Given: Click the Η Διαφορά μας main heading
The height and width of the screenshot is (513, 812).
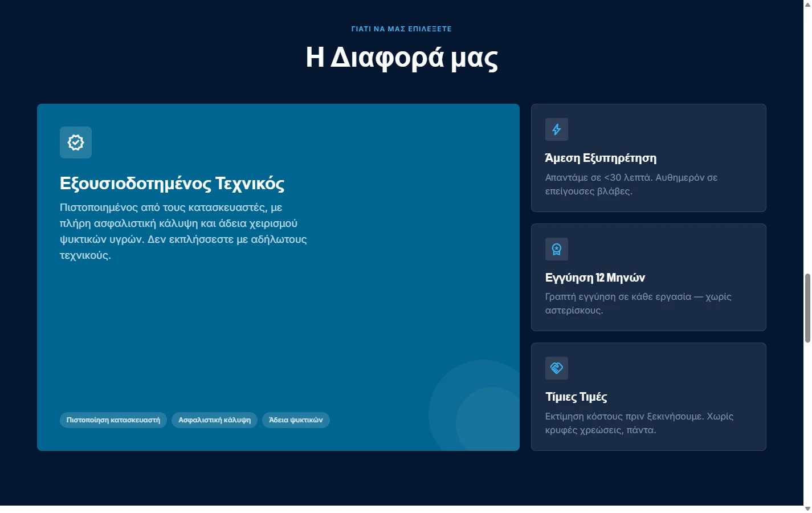Looking at the screenshot, I should 402,58.
